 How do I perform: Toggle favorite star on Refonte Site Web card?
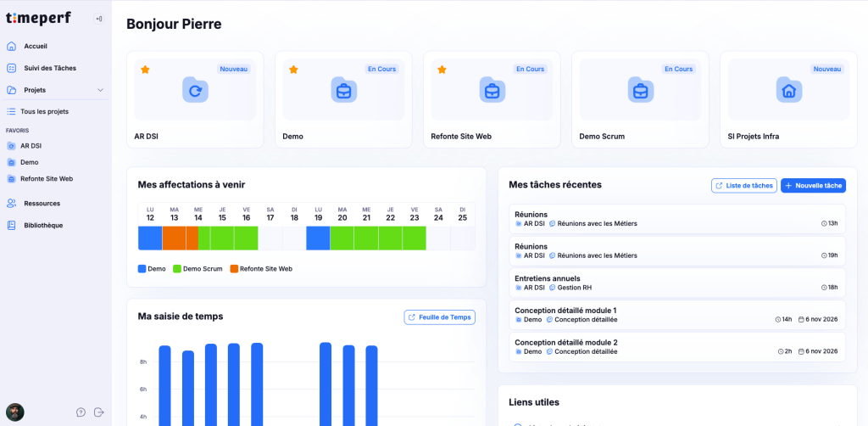pos(442,70)
